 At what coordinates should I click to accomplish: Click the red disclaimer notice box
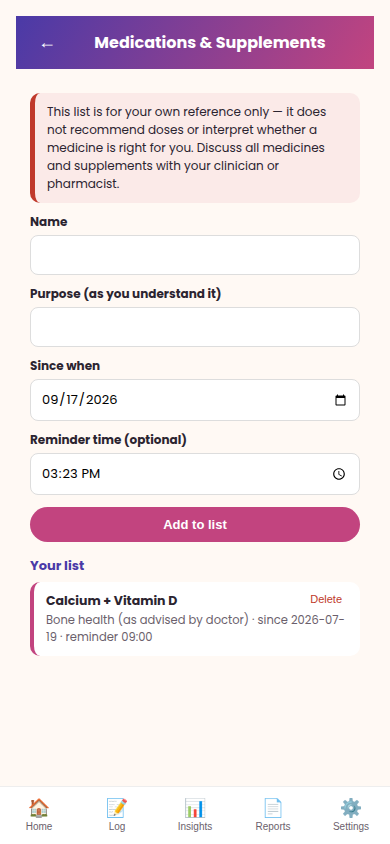coord(195,148)
